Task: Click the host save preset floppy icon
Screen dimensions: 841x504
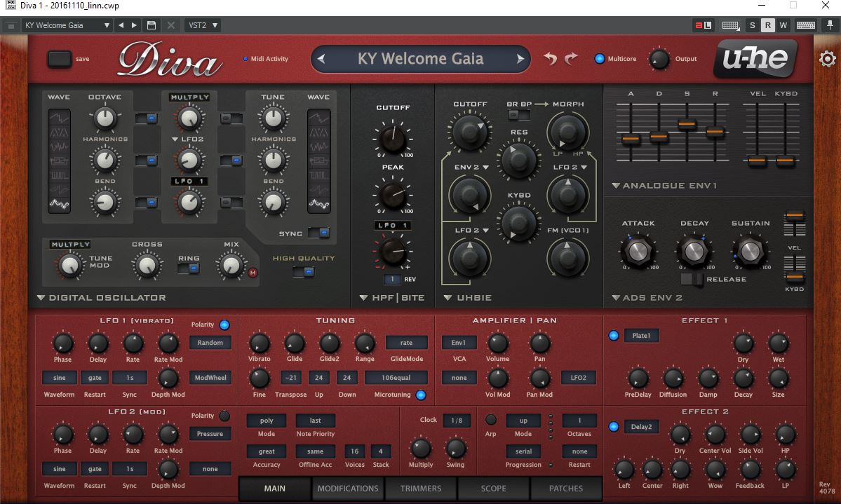Action: pos(152,25)
